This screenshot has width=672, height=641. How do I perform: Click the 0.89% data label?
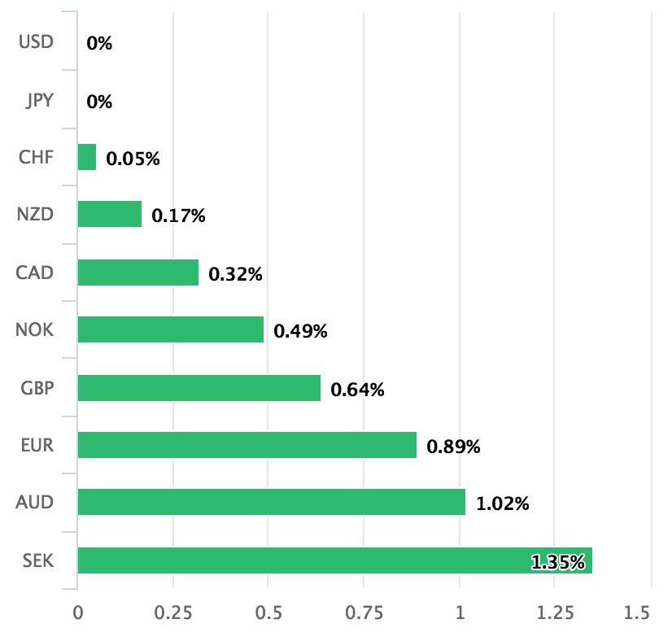(454, 447)
